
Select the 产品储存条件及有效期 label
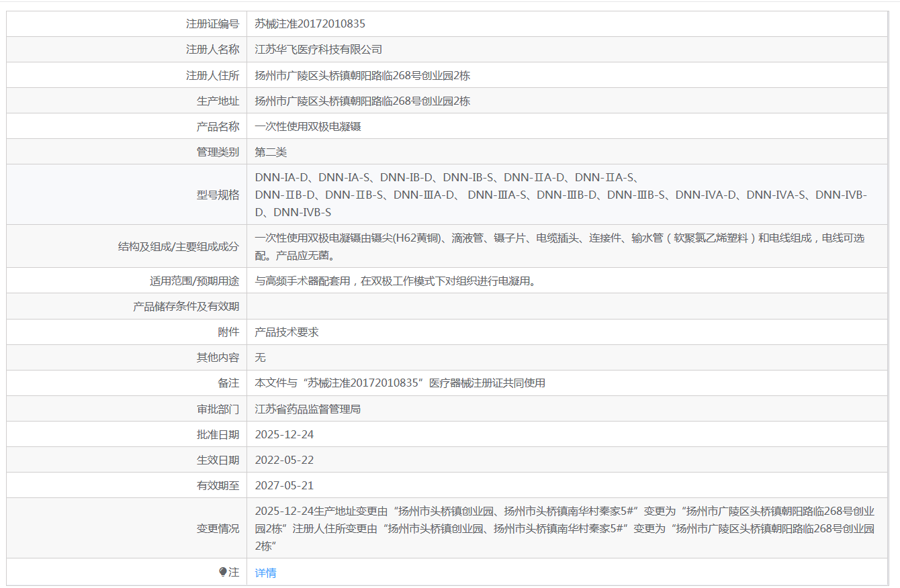[186, 306]
